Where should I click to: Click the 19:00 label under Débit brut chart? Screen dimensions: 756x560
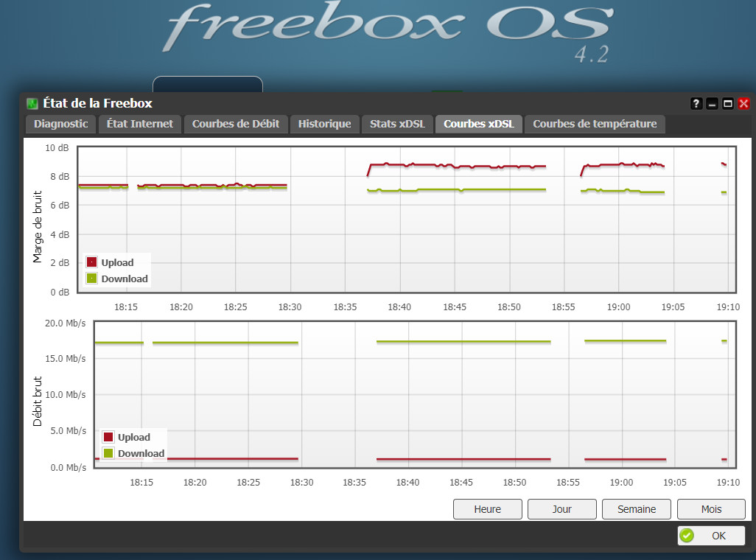[621, 483]
